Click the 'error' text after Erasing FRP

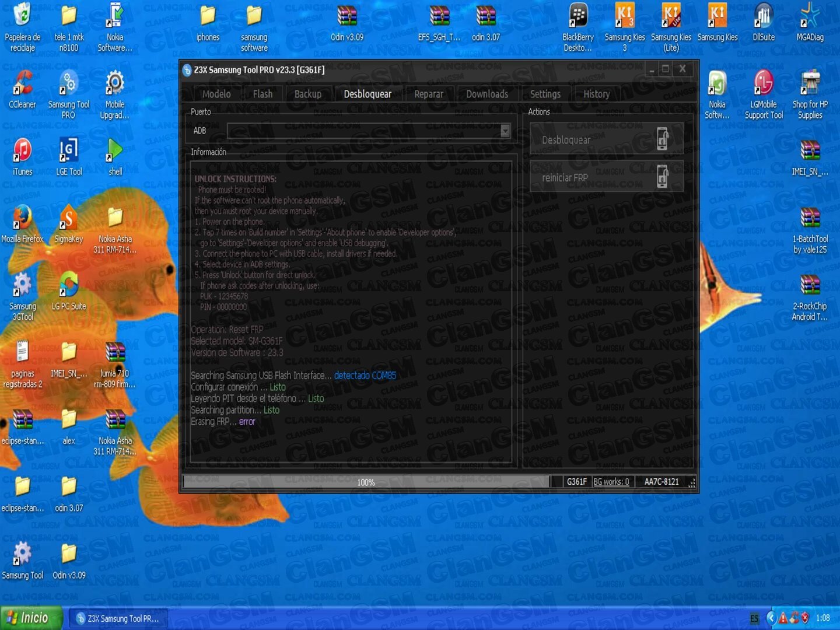point(247,422)
